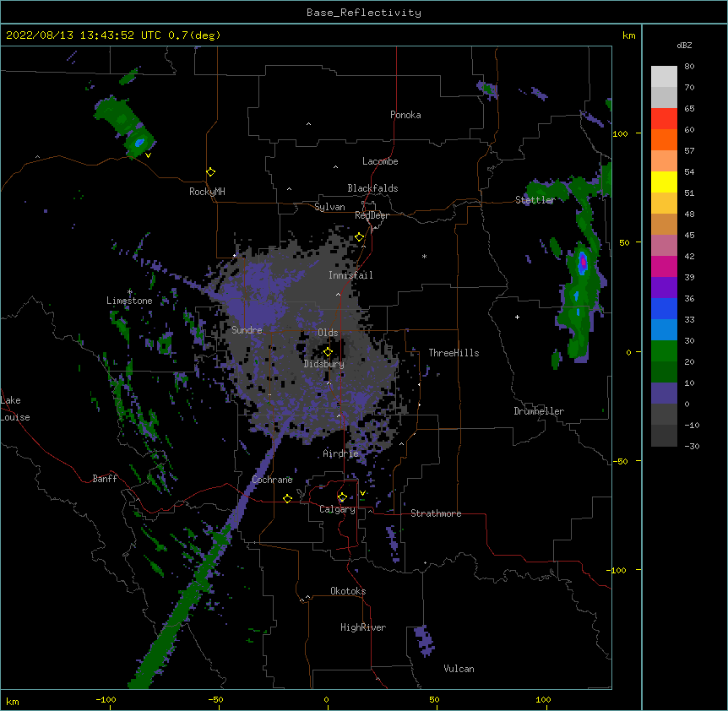Click the Lacombe city label
728x711 pixels.
(380, 161)
